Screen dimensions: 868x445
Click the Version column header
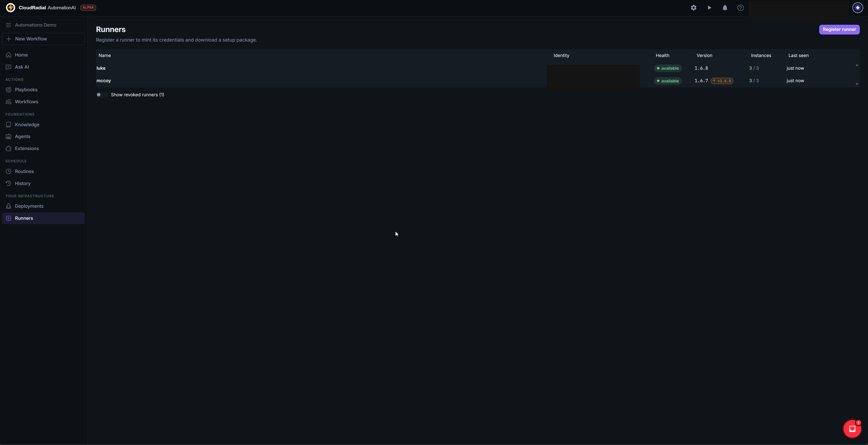[x=704, y=56]
